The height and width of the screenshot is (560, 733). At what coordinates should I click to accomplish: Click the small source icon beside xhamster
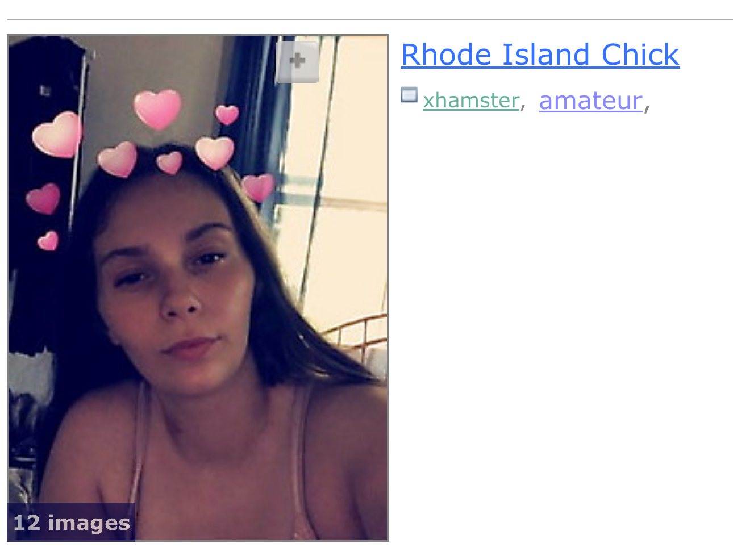pos(409,95)
